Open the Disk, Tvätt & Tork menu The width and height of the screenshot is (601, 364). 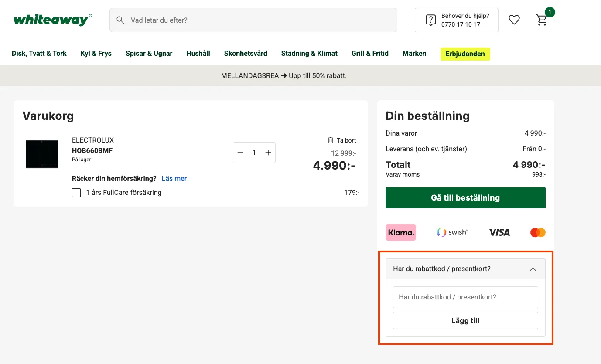tap(39, 54)
